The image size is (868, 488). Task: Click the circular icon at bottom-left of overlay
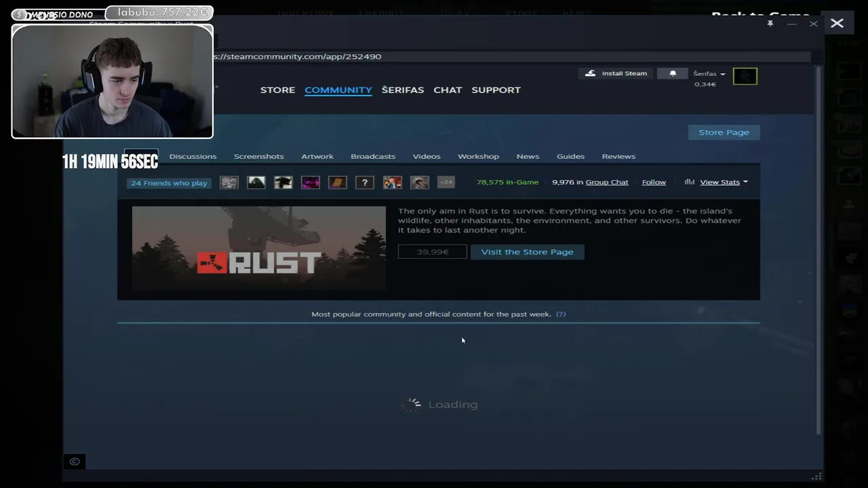point(75,462)
